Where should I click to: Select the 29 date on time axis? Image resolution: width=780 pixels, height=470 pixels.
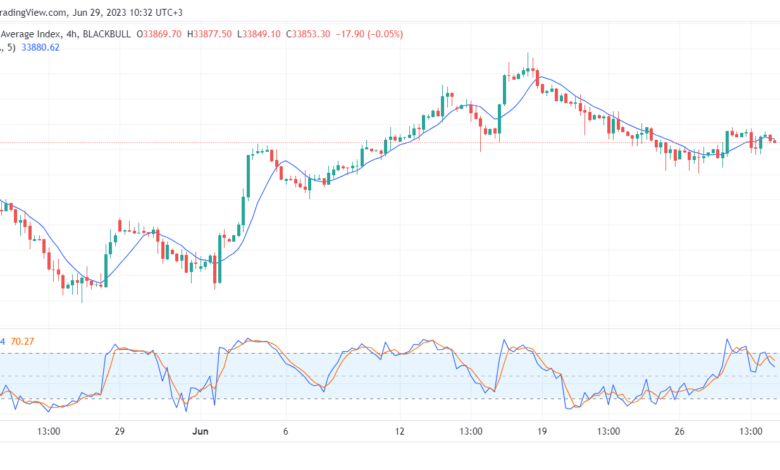point(119,432)
